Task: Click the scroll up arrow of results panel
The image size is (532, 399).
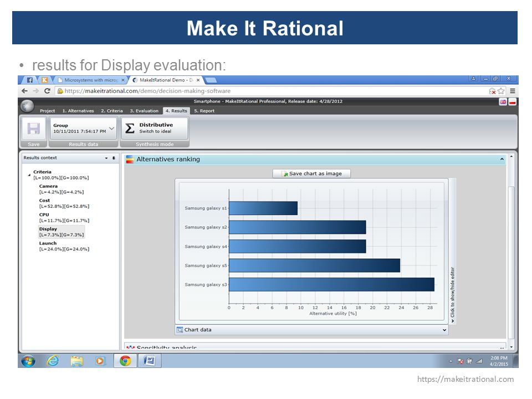Action: pyautogui.click(x=511, y=157)
